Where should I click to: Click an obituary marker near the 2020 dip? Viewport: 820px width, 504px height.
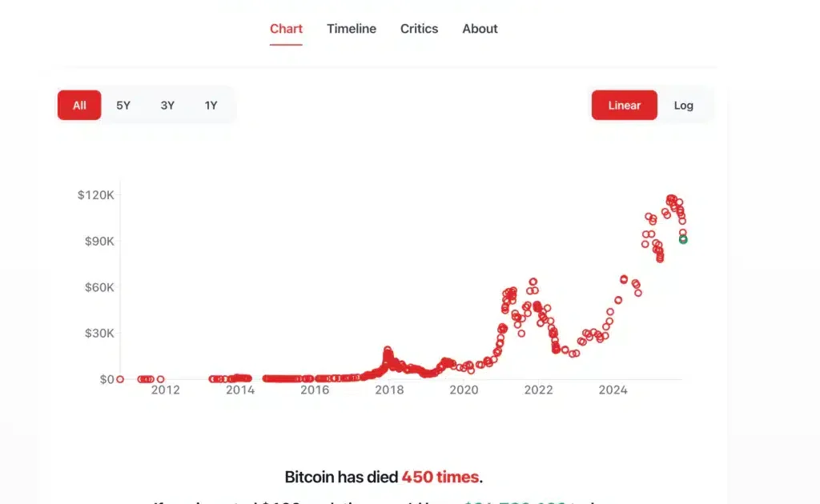click(472, 370)
